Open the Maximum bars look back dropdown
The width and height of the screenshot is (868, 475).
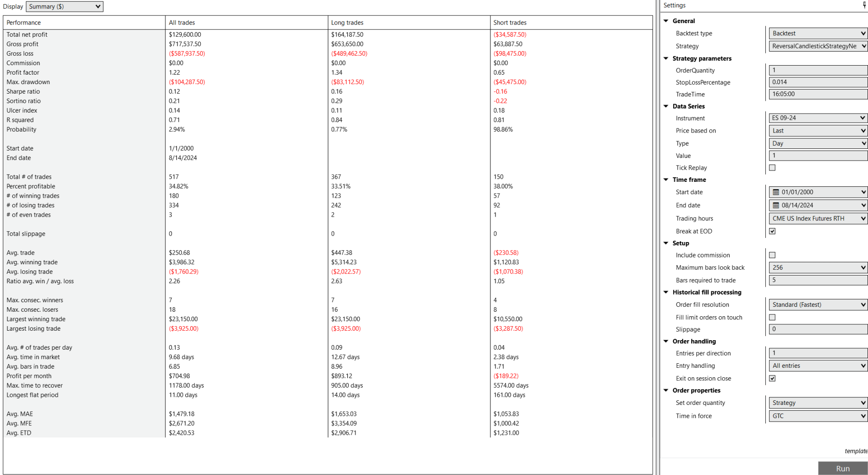818,268
